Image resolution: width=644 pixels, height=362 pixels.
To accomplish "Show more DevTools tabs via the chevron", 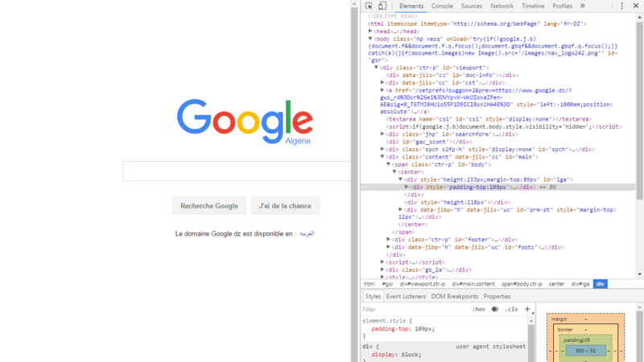I will [x=582, y=6].
